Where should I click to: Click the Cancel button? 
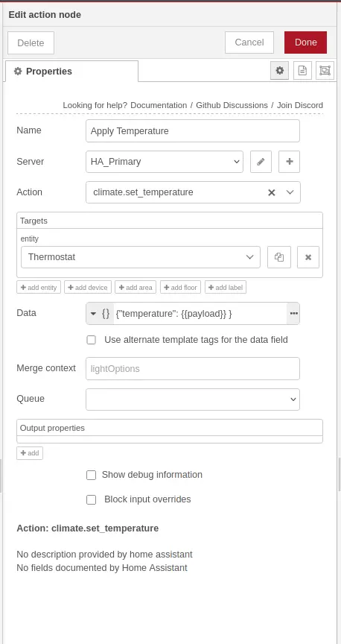pyautogui.click(x=249, y=42)
